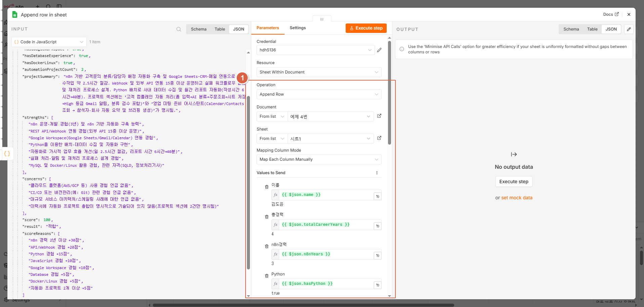Expand Mapping Column Mode dropdown

(x=319, y=159)
